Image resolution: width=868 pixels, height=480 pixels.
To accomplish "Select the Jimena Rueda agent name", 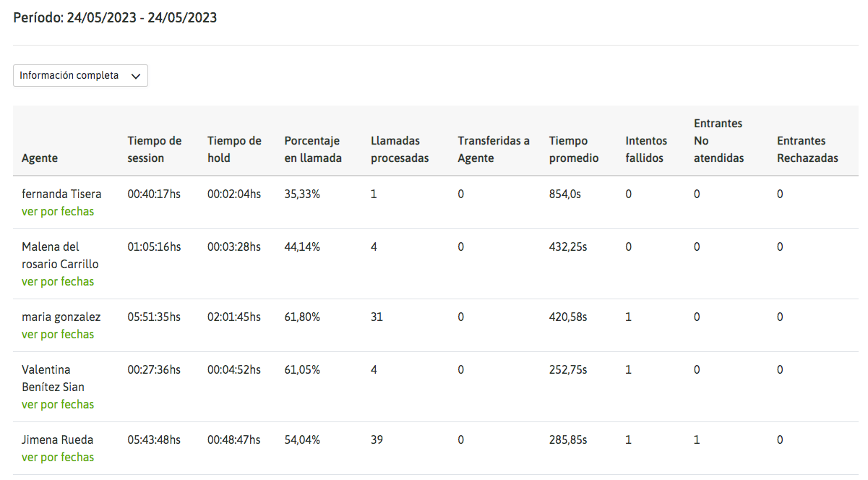I will tap(57, 440).
